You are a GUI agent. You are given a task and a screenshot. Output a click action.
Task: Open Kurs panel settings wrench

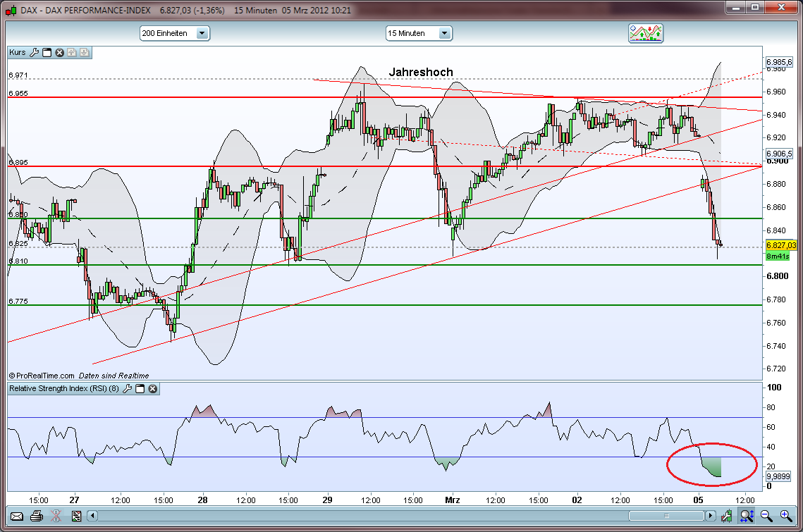pos(34,52)
